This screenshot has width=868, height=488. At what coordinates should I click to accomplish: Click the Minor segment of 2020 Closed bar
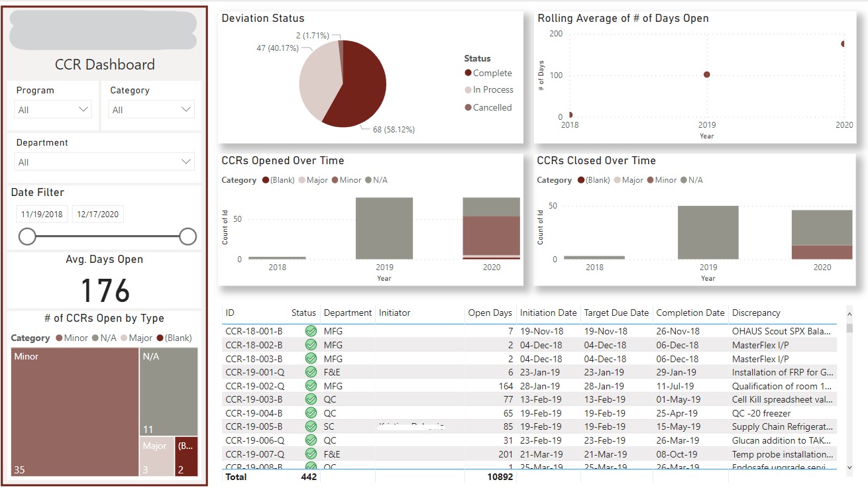[822, 252]
